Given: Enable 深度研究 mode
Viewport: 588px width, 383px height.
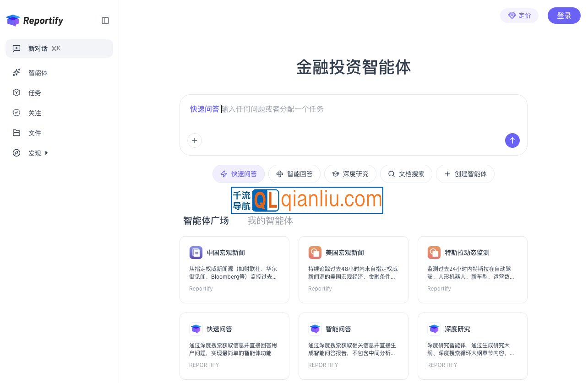Looking at the screenshot, I should click(x=350, y=174).
